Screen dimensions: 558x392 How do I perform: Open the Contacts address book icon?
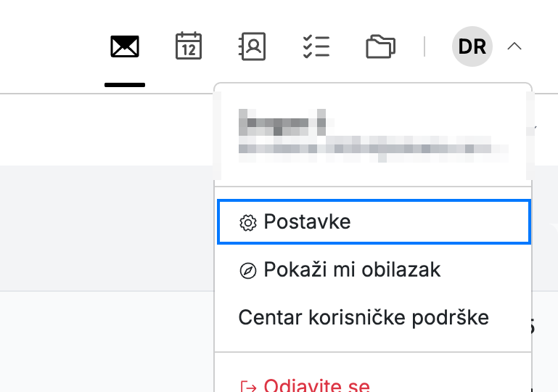coord(252,46)
